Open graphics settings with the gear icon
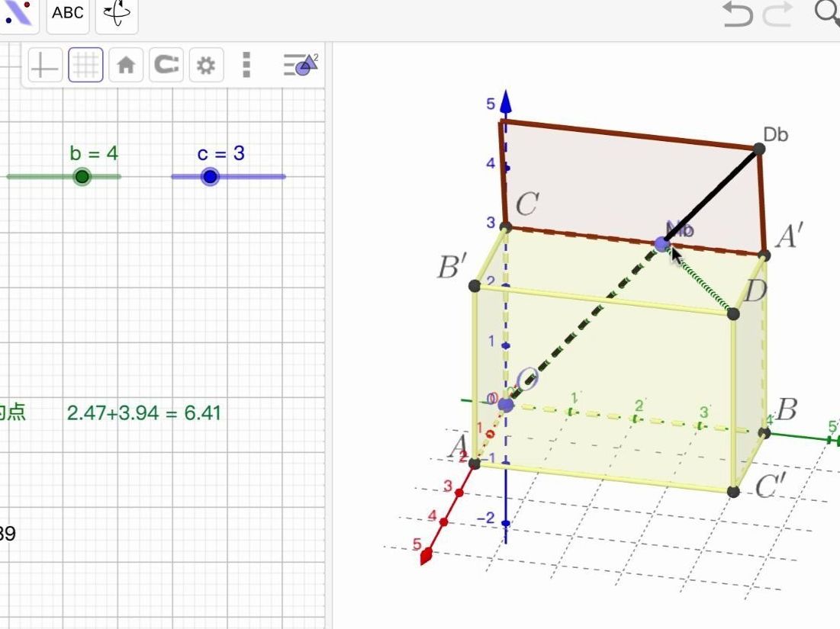Screen dimensions: 840x629 (x=207, y=65)
